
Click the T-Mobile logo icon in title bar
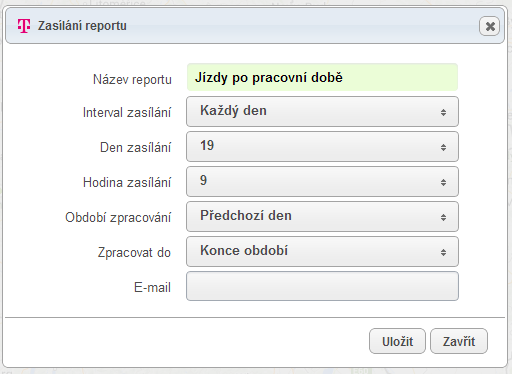click(24, 26)
